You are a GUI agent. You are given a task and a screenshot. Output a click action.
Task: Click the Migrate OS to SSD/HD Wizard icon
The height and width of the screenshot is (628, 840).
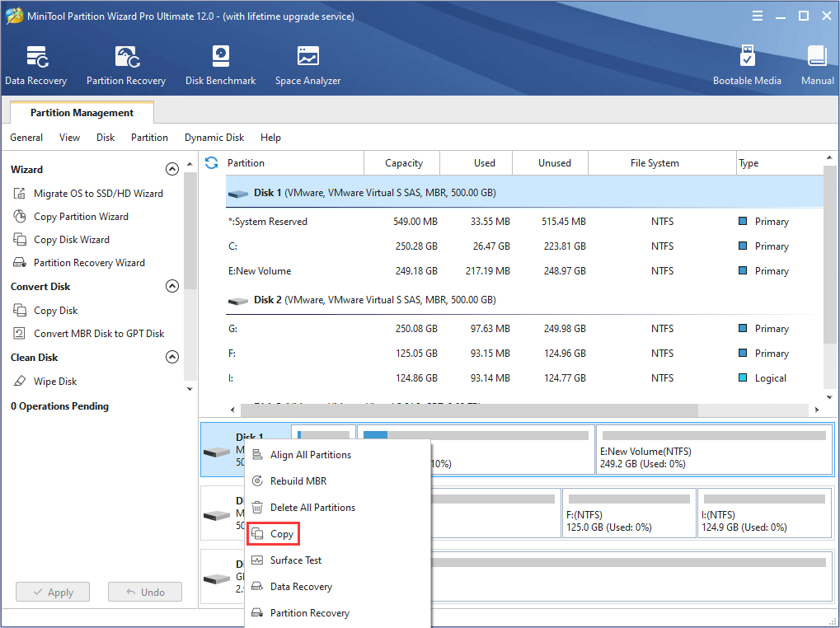pos(19,194)
